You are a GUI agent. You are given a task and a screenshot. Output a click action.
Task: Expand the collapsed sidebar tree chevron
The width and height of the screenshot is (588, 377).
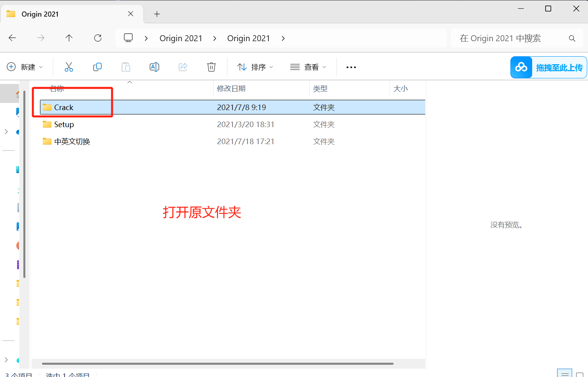(x=6, y=132)
